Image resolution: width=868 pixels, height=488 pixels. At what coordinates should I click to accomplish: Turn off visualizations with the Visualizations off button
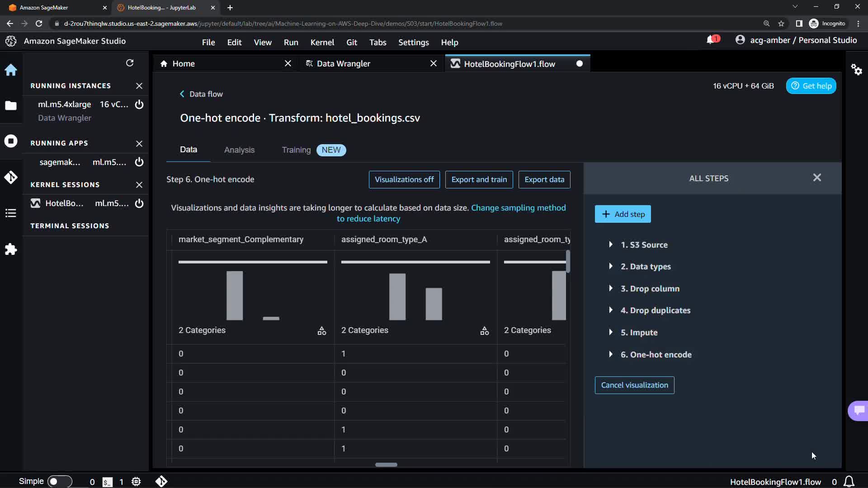pos(404,179)
